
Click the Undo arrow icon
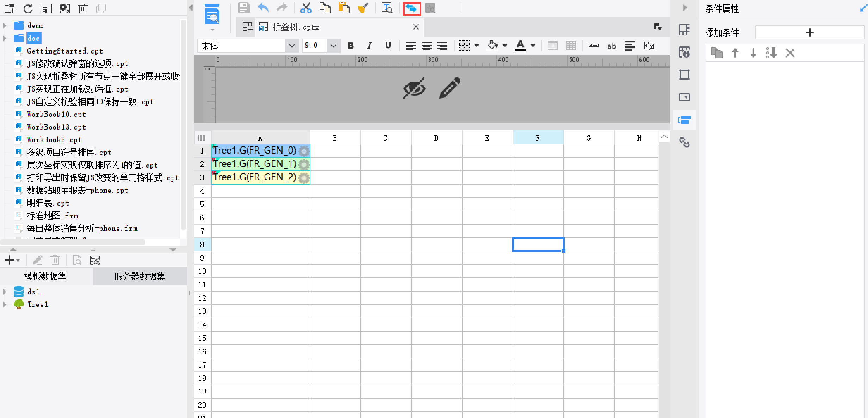263,8
